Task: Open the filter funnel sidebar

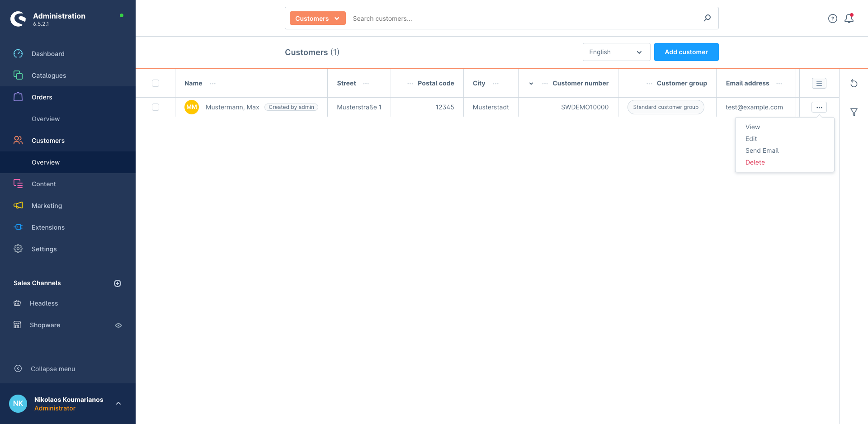Action: [854, 112]
